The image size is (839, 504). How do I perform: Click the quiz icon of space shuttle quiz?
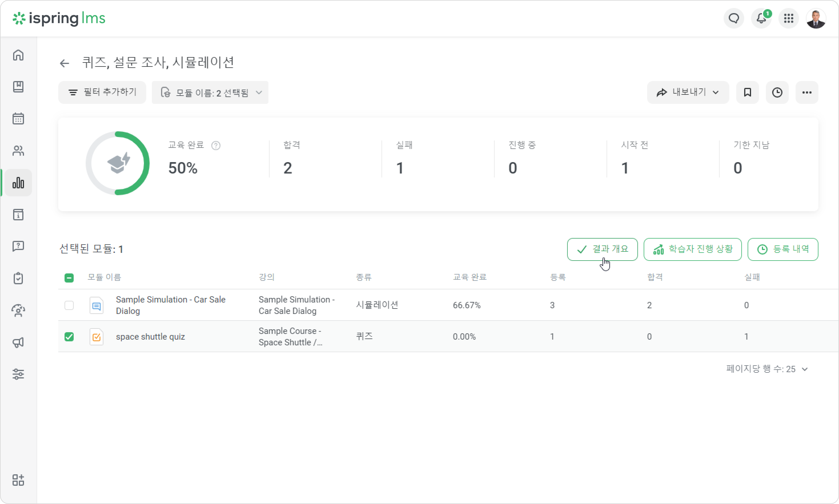point(97,337)
